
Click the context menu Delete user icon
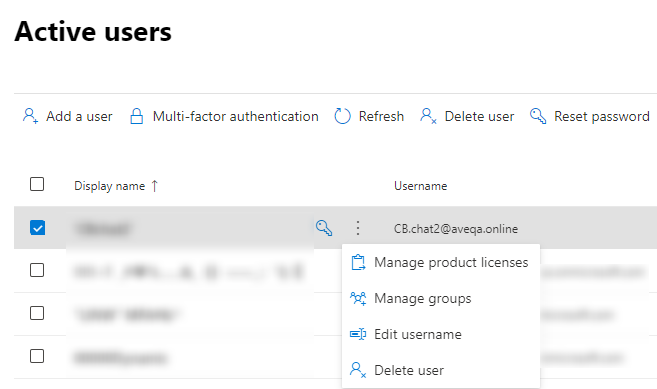pyautogui.click(x=358, y=370)
